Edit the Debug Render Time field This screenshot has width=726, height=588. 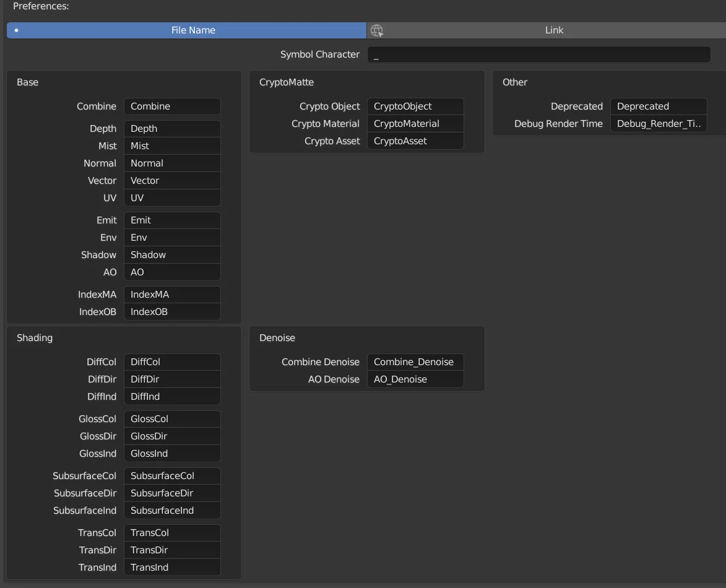point(659,123)
